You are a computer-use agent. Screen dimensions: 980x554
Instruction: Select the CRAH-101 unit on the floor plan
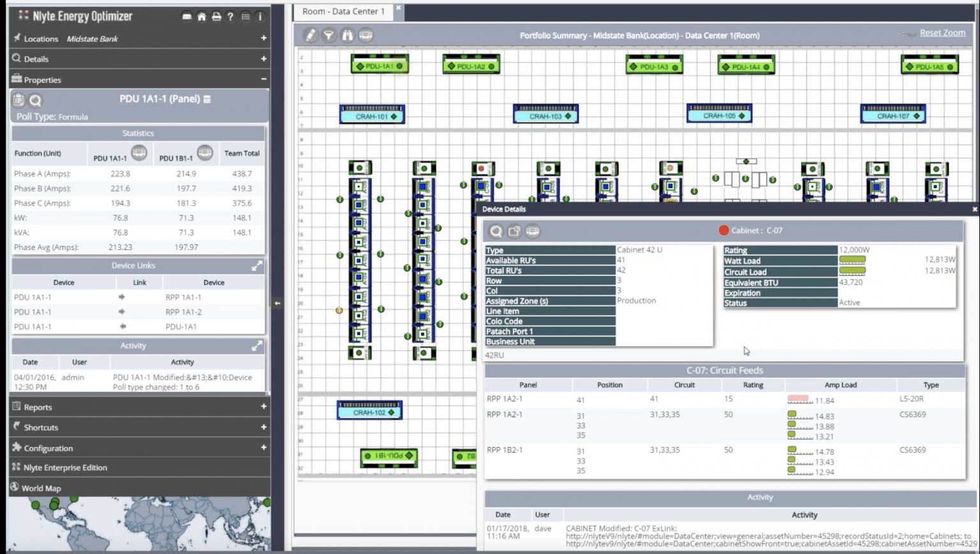pos(371,115)
